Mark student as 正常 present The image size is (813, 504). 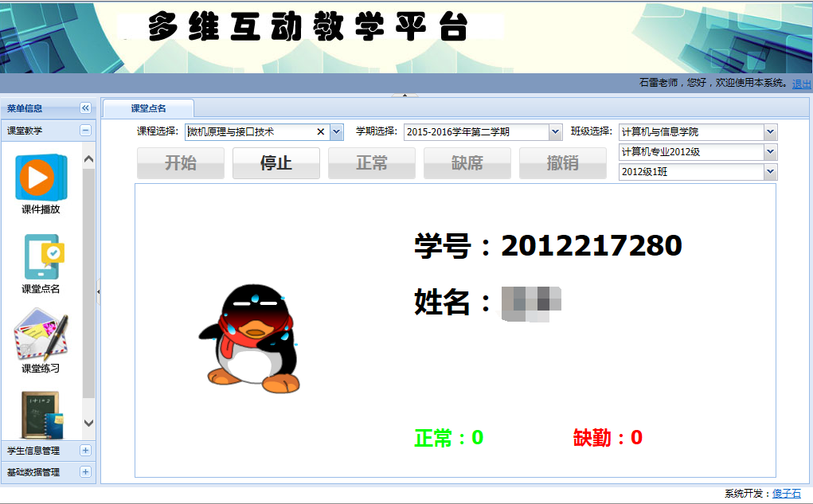(371, 162)
